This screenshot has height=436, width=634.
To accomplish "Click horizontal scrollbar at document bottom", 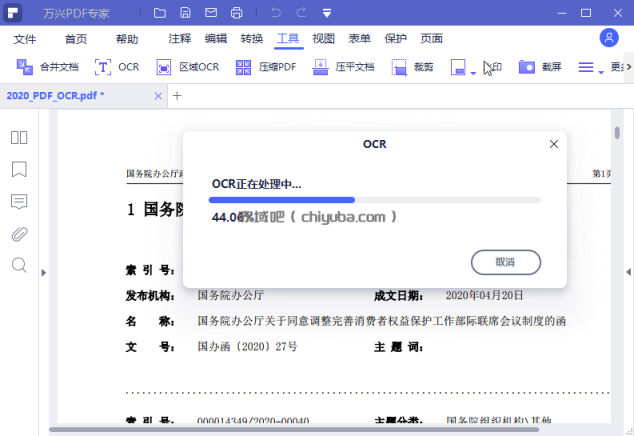I will click(294, 430).
